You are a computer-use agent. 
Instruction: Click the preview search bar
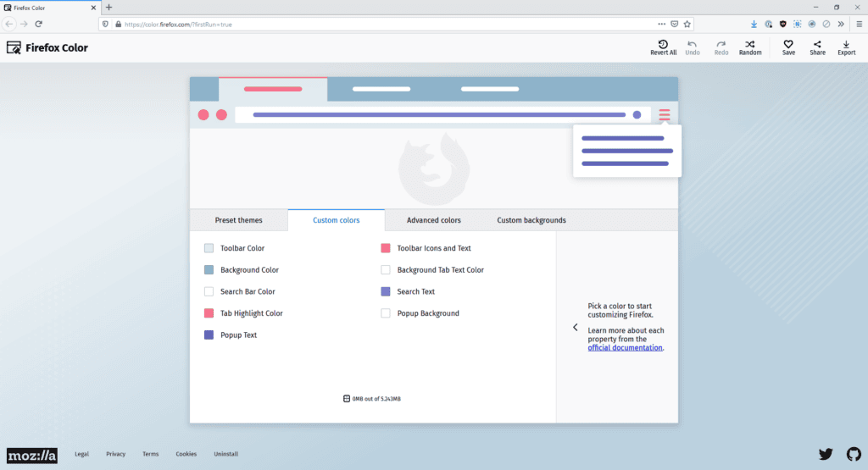(x=441, y=115)
